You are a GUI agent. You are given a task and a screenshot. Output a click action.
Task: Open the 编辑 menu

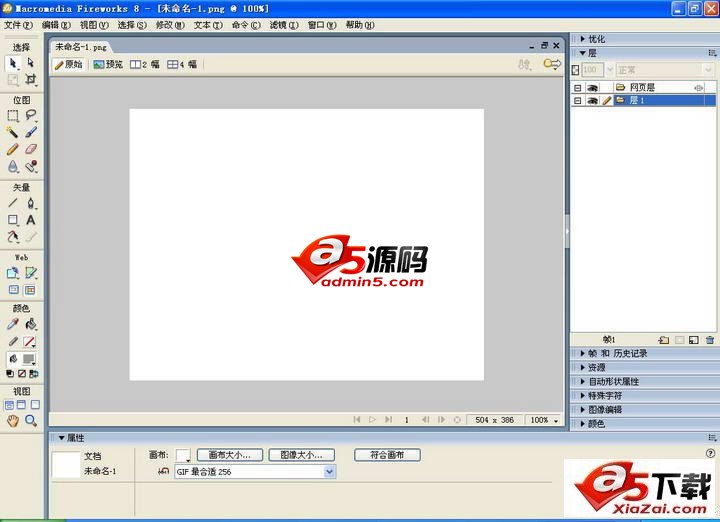56,25
